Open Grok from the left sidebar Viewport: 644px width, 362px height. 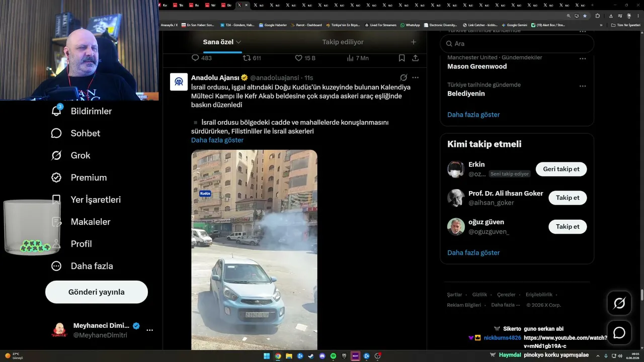click(70, 155)
